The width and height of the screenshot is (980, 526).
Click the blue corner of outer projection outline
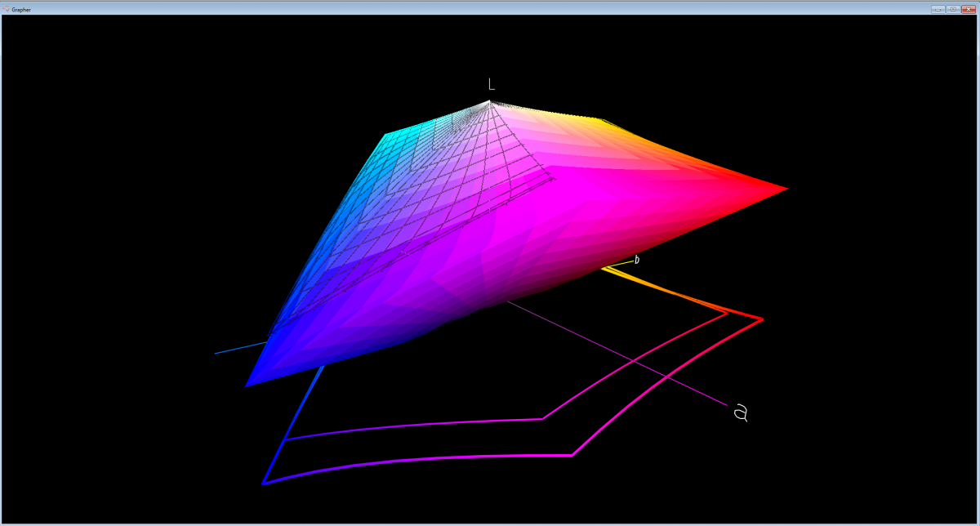(x=264, y=484)
